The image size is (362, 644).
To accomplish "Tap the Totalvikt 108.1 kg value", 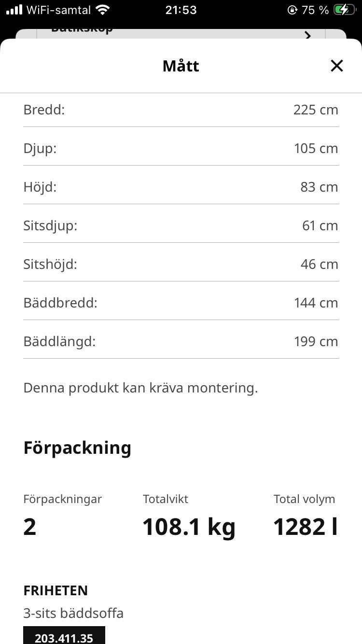I will pos(189,527).
